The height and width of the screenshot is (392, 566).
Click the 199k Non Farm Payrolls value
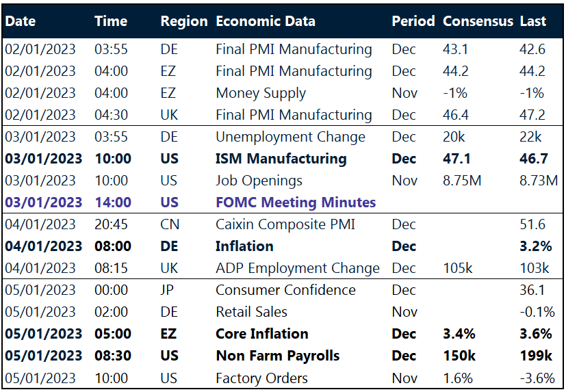pos(536,356)
